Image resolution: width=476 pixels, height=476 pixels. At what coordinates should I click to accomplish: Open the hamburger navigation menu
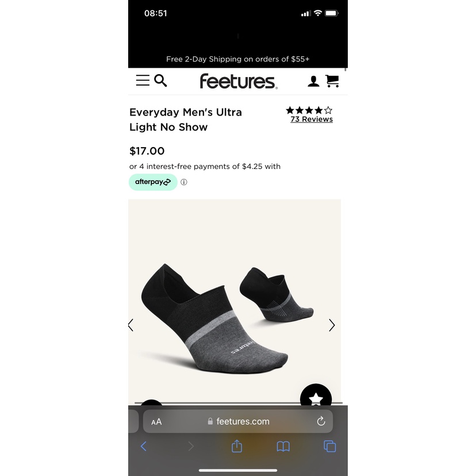(143, 80)
